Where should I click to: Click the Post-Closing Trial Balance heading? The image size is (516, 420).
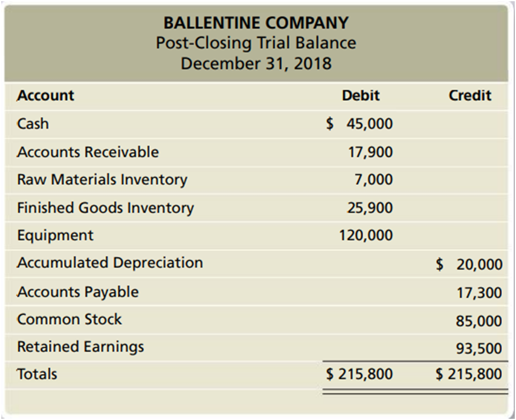click(x=256, y=43)
